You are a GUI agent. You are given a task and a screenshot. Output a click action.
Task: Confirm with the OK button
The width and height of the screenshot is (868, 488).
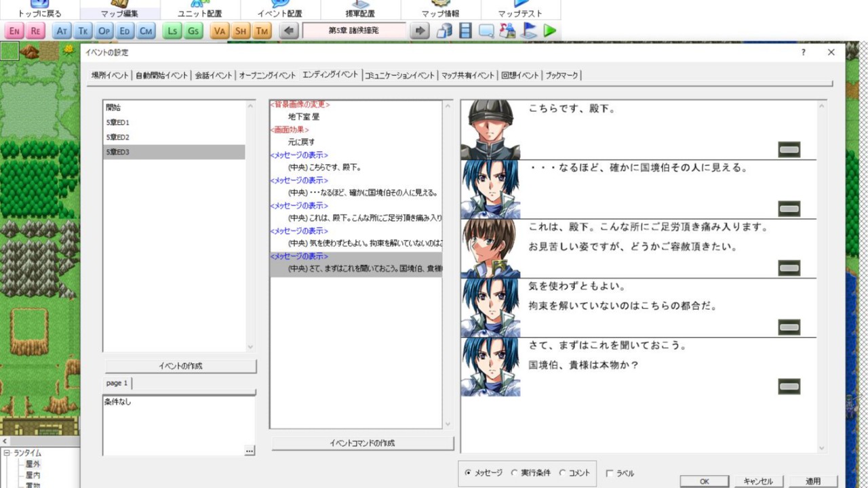click(x=705, y=481)
